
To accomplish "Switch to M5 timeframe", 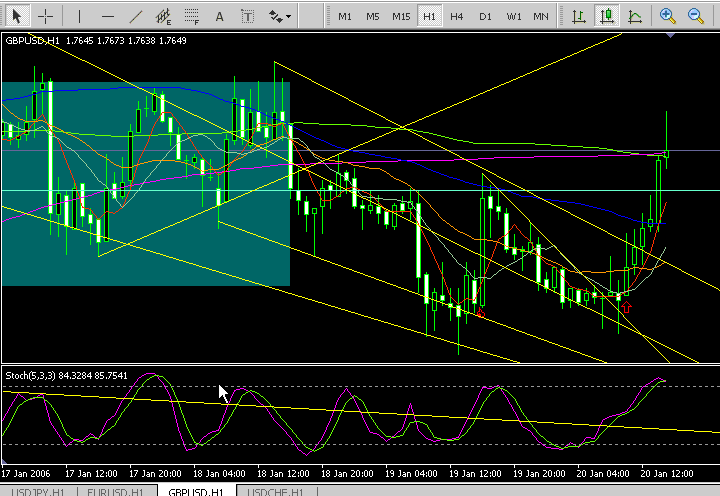I will pyautogui.click(x=372, y=17).
